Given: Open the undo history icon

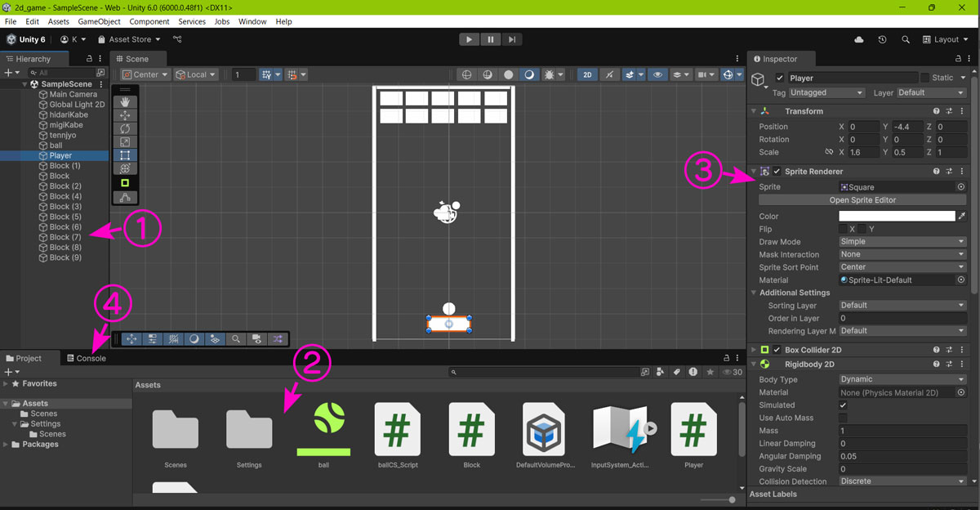Looking at the screenshot, I should pos(882,39).
